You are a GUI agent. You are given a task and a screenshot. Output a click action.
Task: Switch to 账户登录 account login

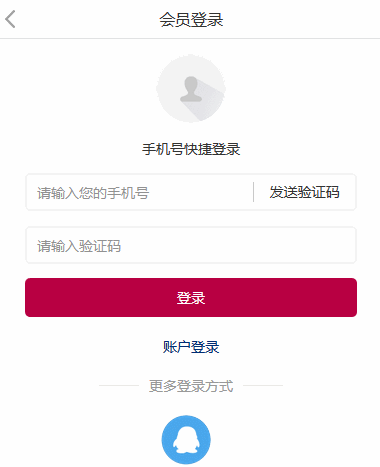pyautogui.click(x=191, y=347)
